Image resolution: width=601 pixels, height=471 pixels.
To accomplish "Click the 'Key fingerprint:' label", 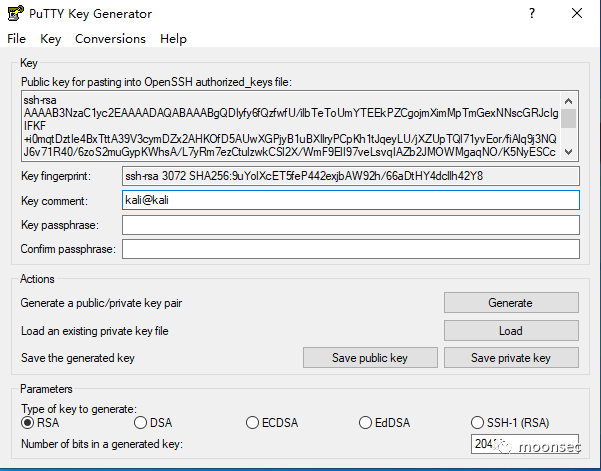I will tap(56, 176).
